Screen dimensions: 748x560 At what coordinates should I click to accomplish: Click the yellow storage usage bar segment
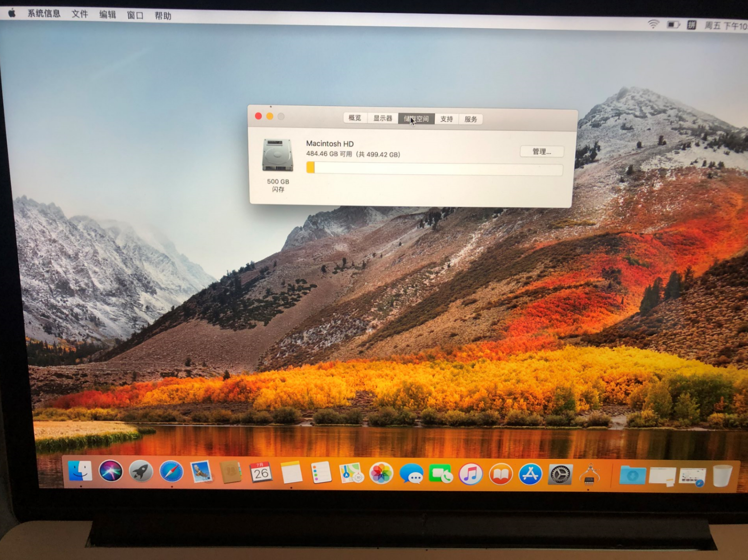(x=310, y=168)
